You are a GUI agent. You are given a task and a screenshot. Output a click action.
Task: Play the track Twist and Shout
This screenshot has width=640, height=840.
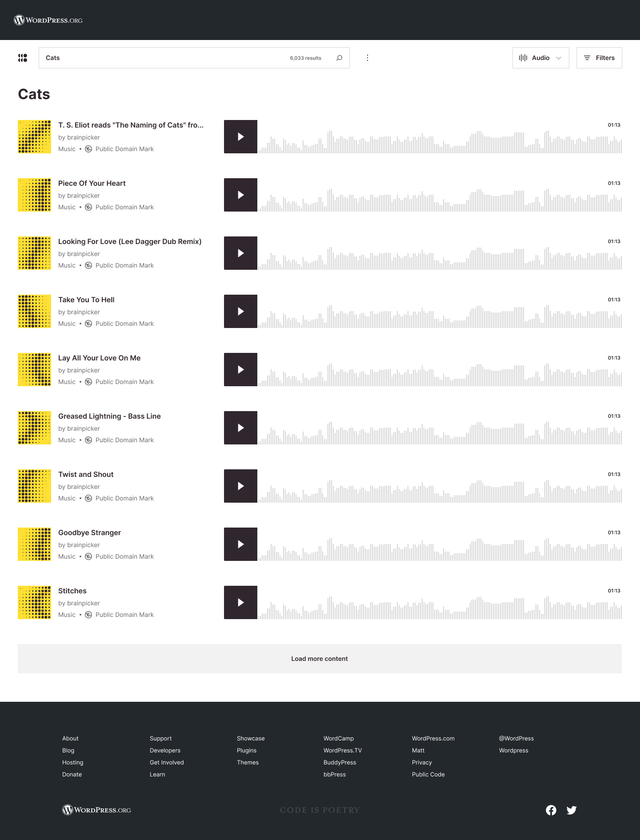(x=240, y=486)
